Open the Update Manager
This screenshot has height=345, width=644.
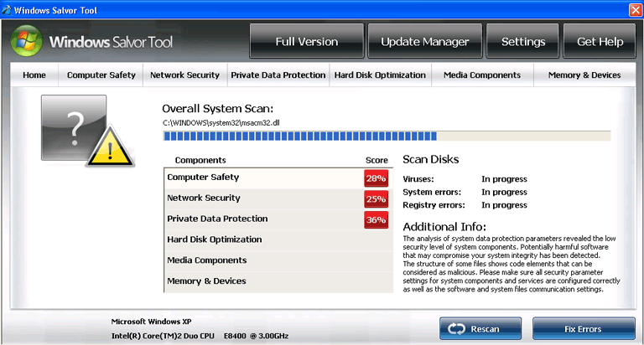click(424, 42)
